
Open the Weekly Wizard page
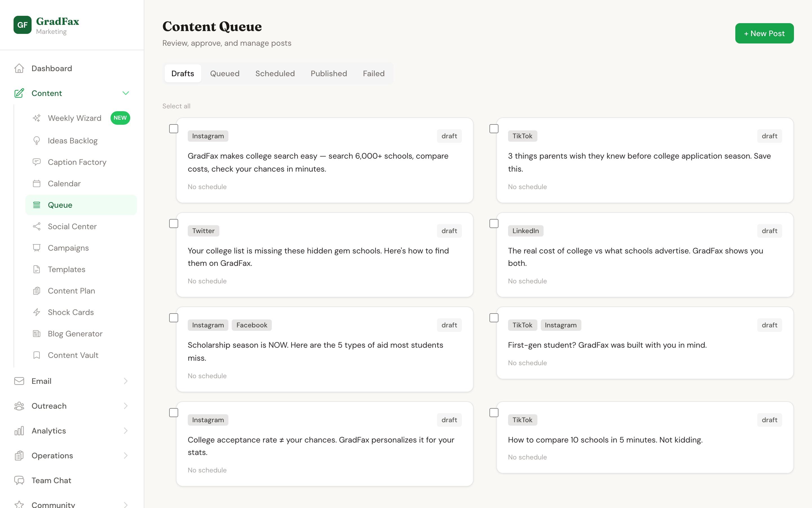[81, 118]
